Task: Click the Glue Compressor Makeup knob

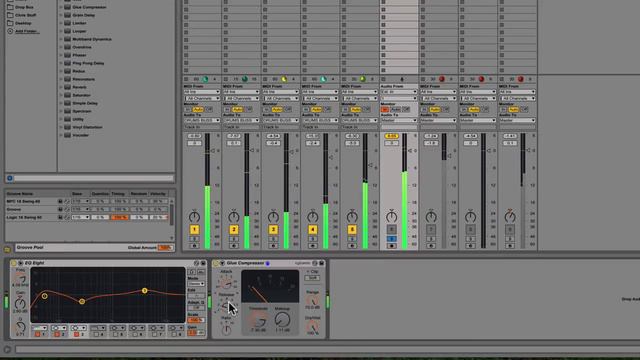Action: point(282,320)
